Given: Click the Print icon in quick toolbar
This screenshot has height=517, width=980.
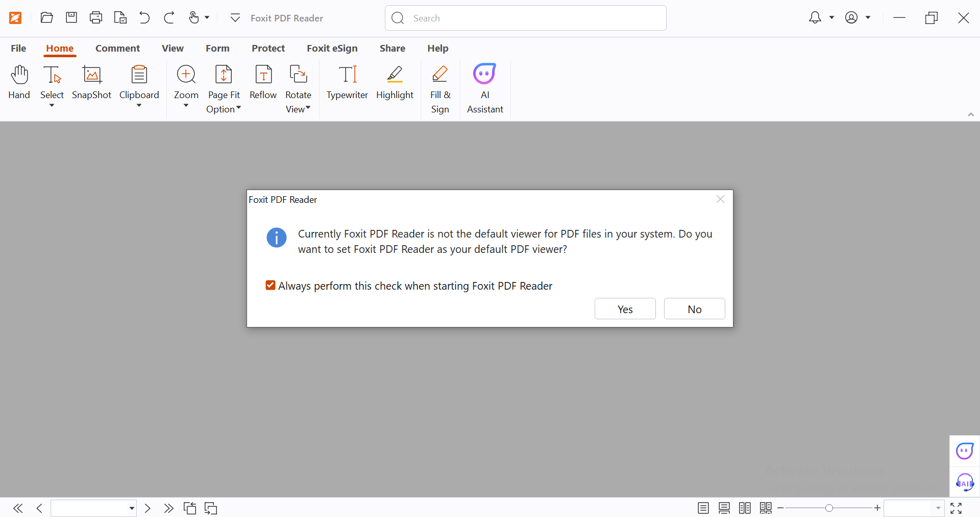Looking at the screenshot, I should click(96, 18).
